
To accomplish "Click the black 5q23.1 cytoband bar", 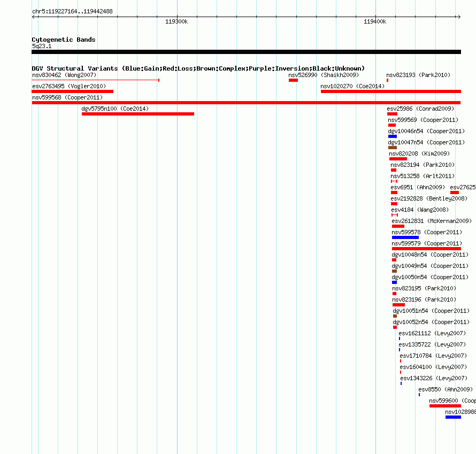I will click(x=246, y=52).
